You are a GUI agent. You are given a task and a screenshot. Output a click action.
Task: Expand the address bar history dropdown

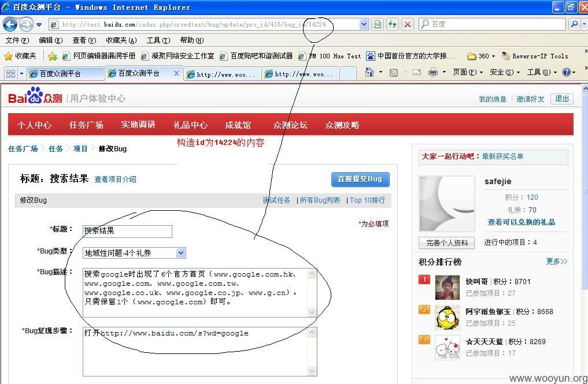tap(364, 24)
